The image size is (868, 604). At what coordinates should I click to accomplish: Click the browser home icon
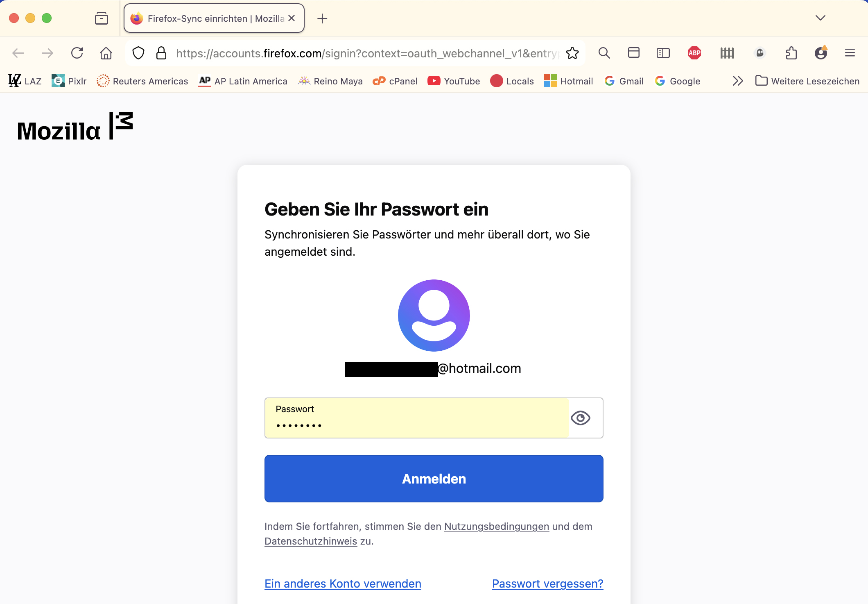[106, 53]
